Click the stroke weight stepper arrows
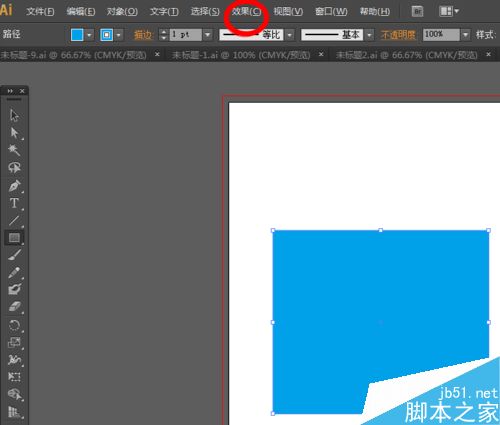 (x=163, y=35)
